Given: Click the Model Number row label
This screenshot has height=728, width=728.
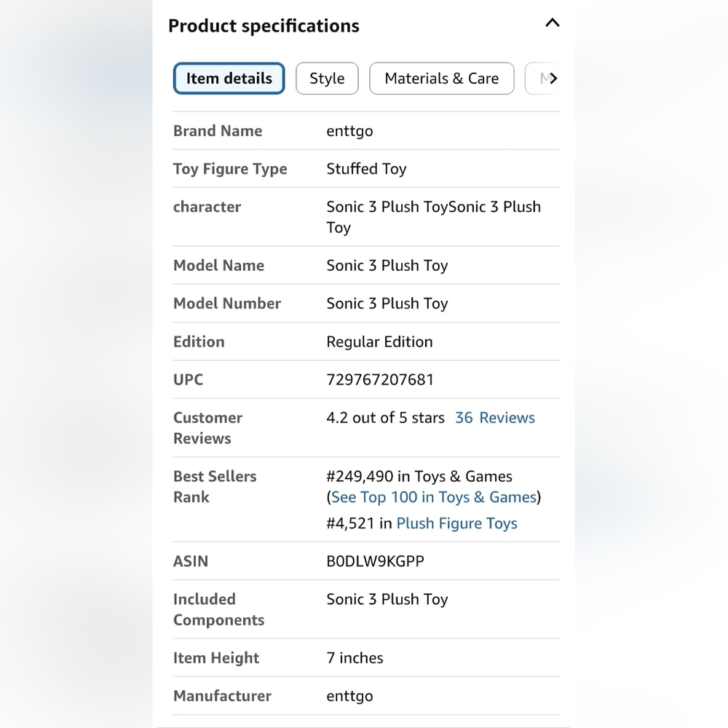Looking at the screenshot, I should pyautogui.click(x=227, y=303).
